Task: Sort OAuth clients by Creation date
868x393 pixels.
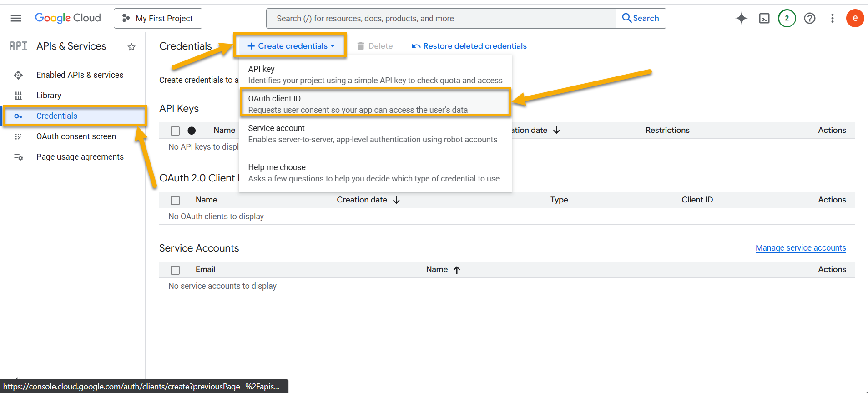Action: pyautogui.click(x=368, y=200)
